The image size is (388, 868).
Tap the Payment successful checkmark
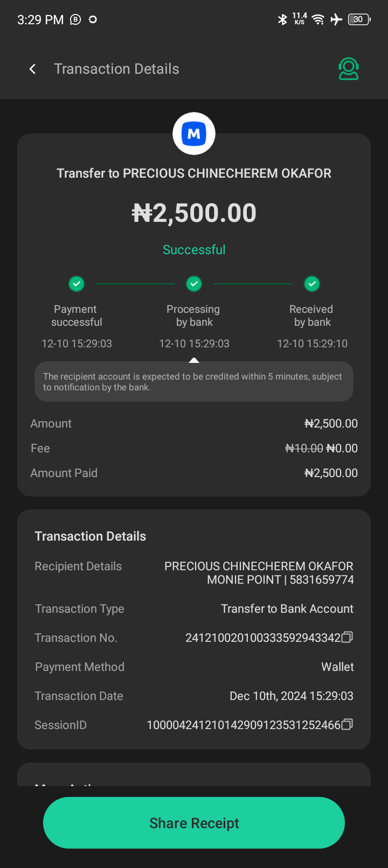pyautogui.click(x=77, y=283)
